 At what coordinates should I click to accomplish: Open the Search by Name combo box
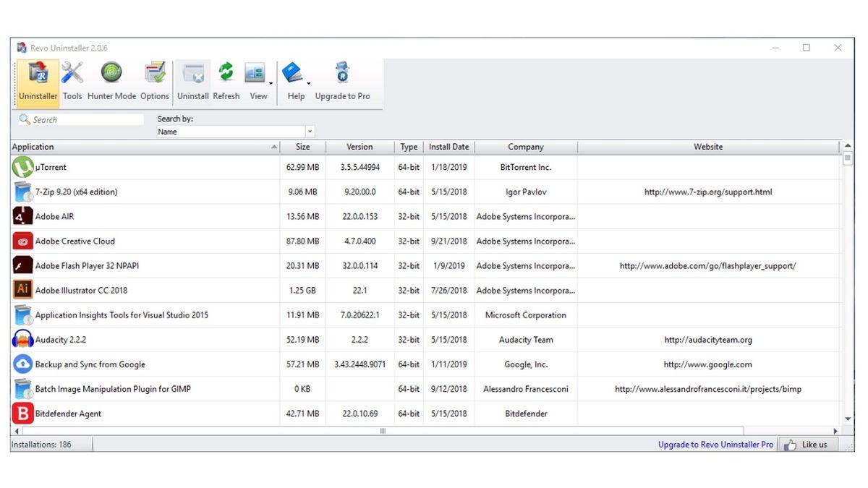[236, 132]
